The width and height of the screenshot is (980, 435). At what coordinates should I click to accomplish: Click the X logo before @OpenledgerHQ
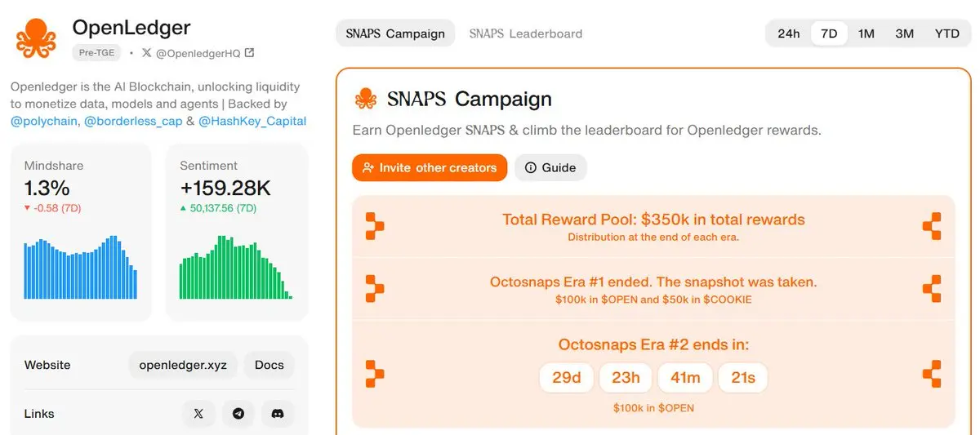(x=146, y=53)
